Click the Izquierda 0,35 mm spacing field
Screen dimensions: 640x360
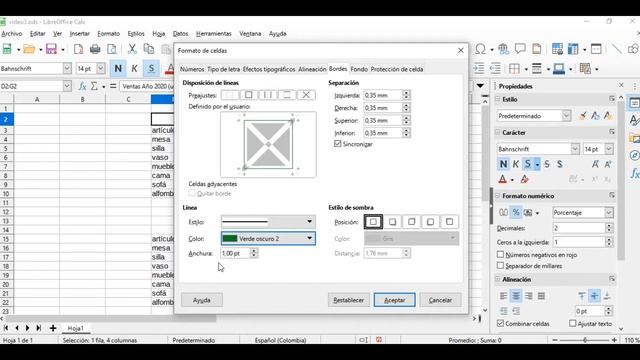(382, 95)
